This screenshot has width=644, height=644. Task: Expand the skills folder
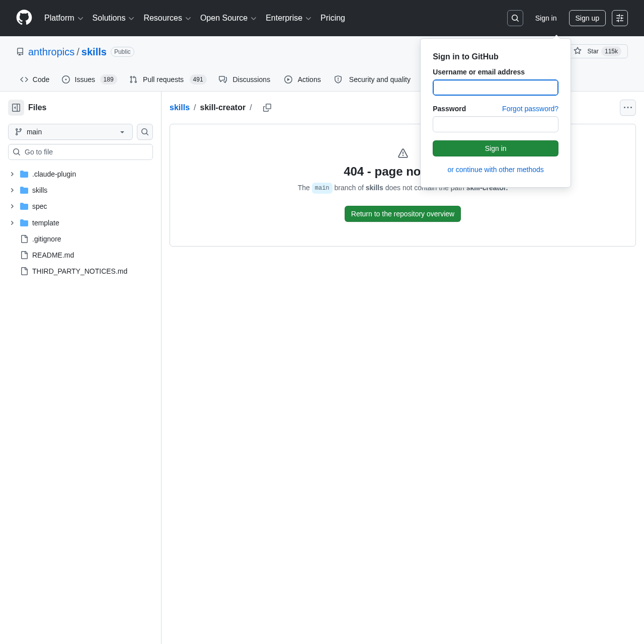pos(12,190)
